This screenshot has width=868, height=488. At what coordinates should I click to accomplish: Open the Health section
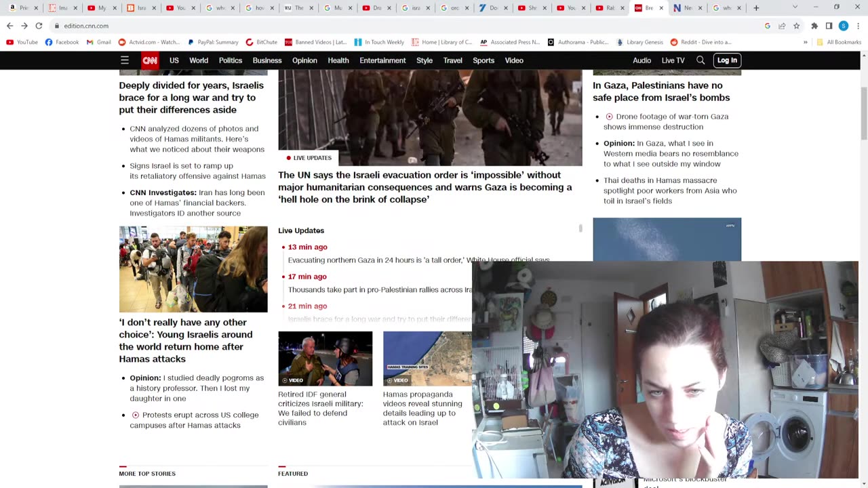tap(338, 60)
